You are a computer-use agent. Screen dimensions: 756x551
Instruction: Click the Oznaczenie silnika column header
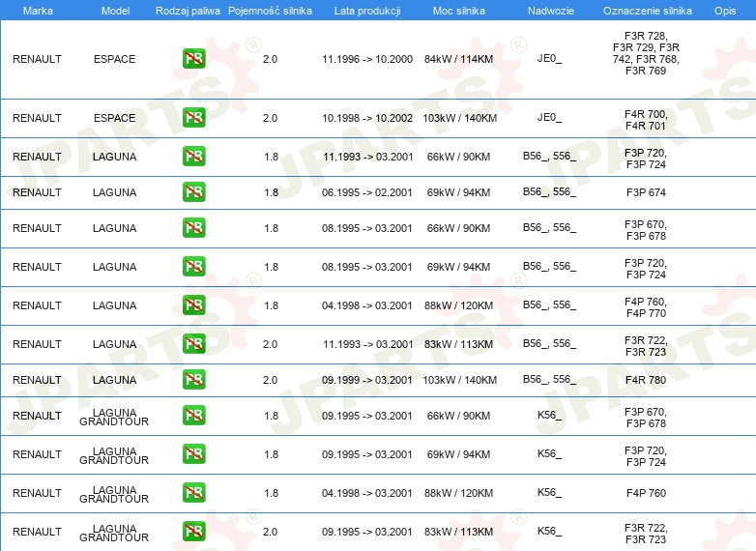pos(647,10)
